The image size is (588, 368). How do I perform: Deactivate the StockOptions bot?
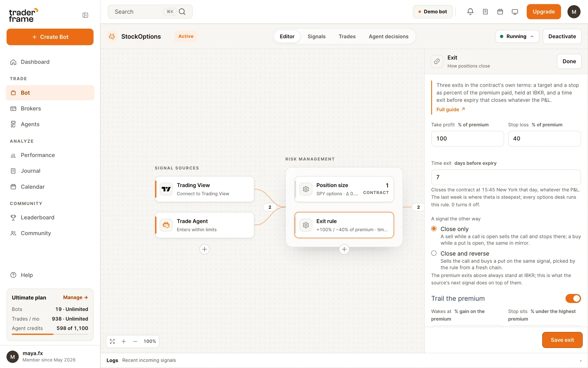(x=562, y=36)
